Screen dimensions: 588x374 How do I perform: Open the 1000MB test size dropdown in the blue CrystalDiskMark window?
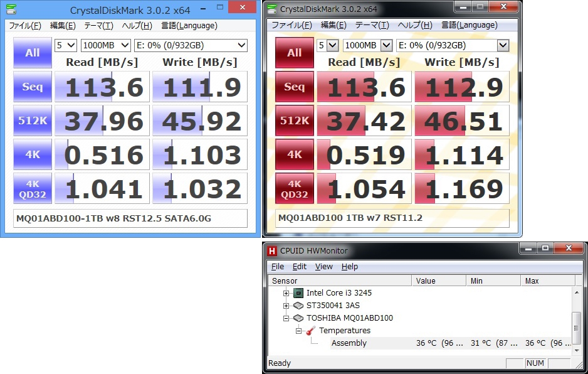pos(106,45)
